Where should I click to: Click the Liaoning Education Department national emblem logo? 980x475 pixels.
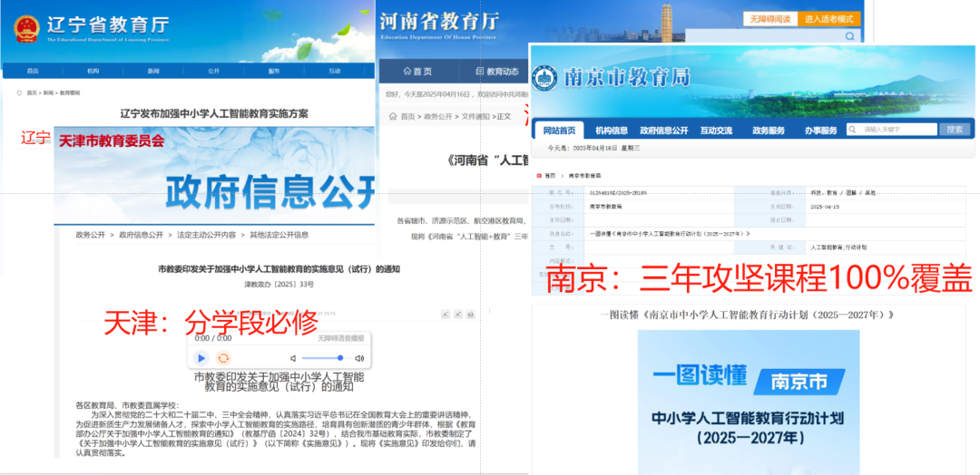(27, 27)
